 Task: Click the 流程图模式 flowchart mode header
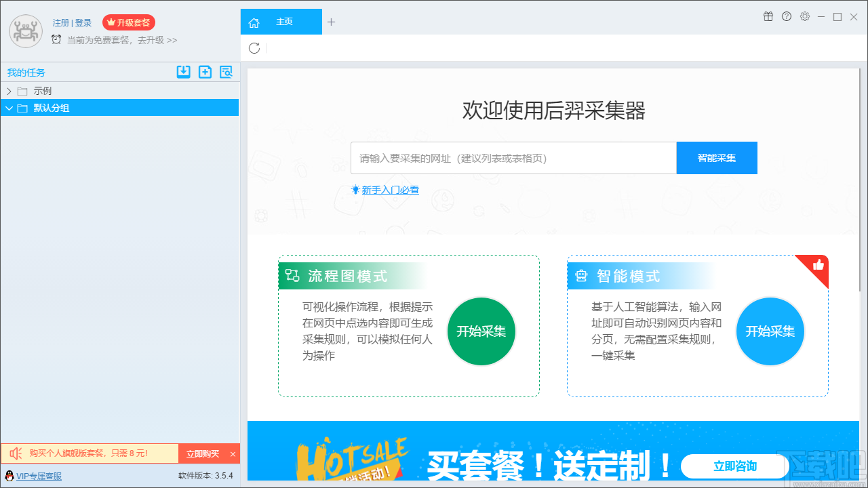pos(353,276)
